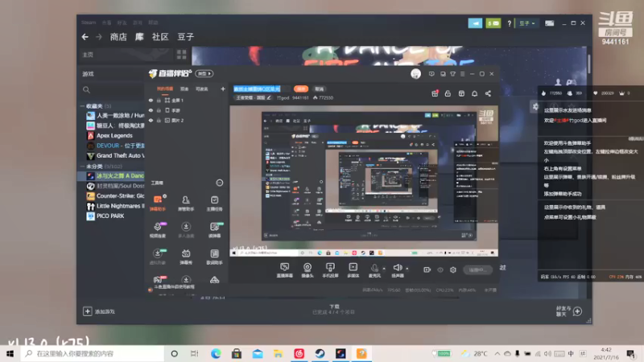Viewport: 644px width, 362px height.
Task: Open the 库 library tab in Steam
Action: 139,37
